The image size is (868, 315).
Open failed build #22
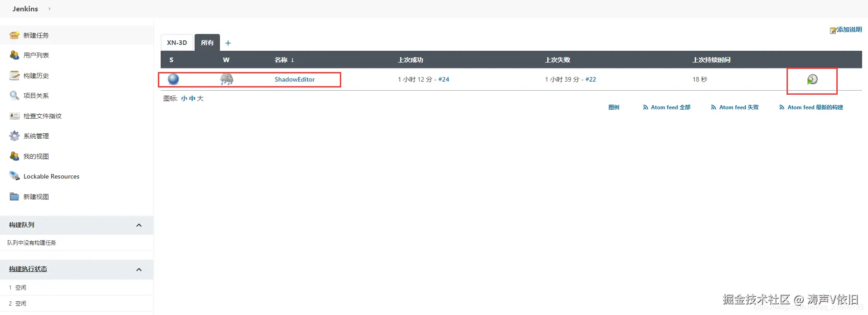(591, 79)
